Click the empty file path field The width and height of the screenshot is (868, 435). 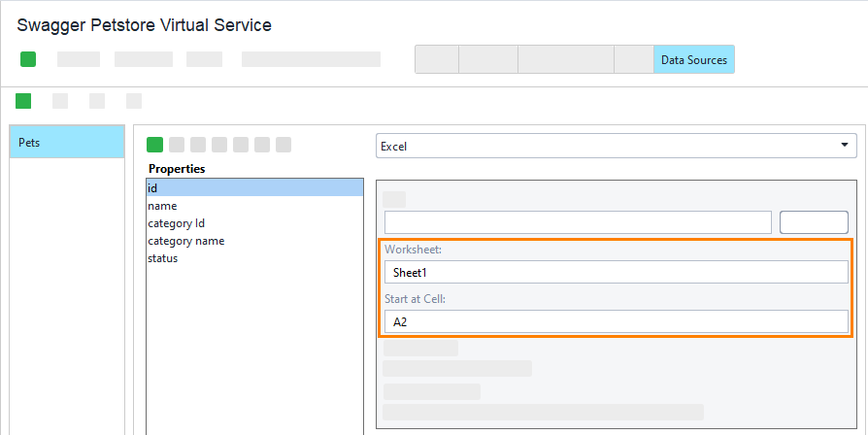click(578, 222)
